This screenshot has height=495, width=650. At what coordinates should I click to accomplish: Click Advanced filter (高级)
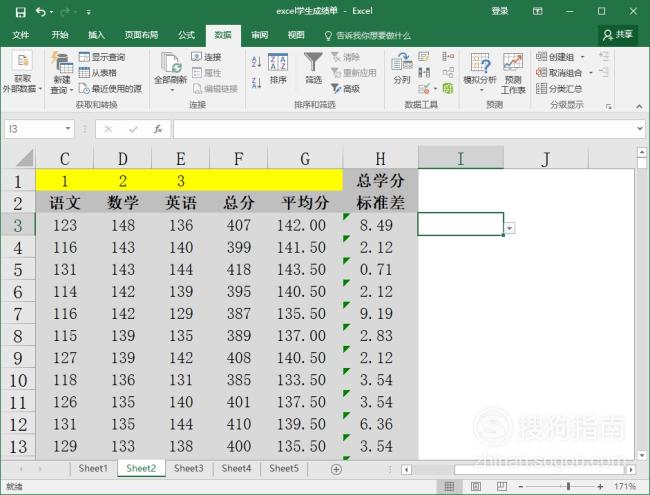click(345, 89)
